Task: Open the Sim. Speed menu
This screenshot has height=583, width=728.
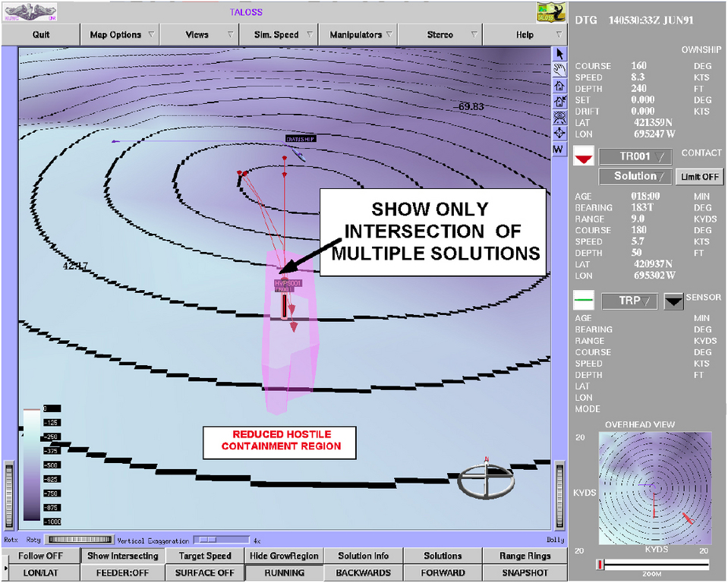Action: [280, 34]
